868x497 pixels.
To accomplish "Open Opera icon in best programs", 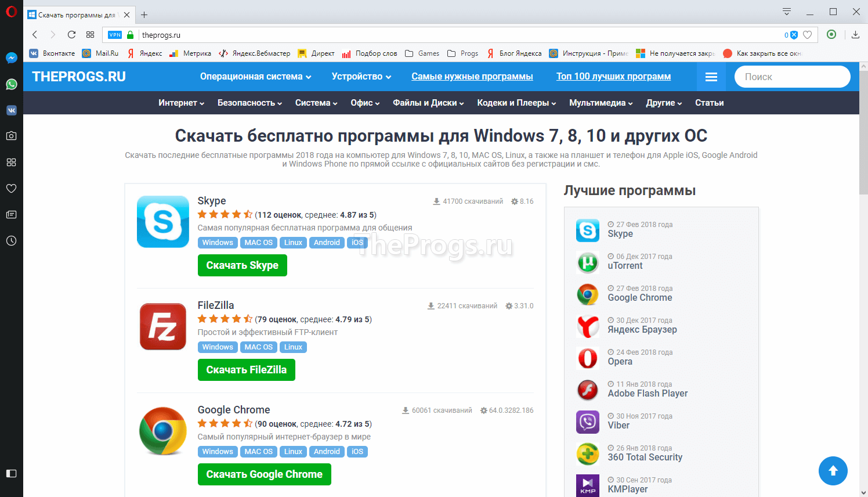I will 588,358.
